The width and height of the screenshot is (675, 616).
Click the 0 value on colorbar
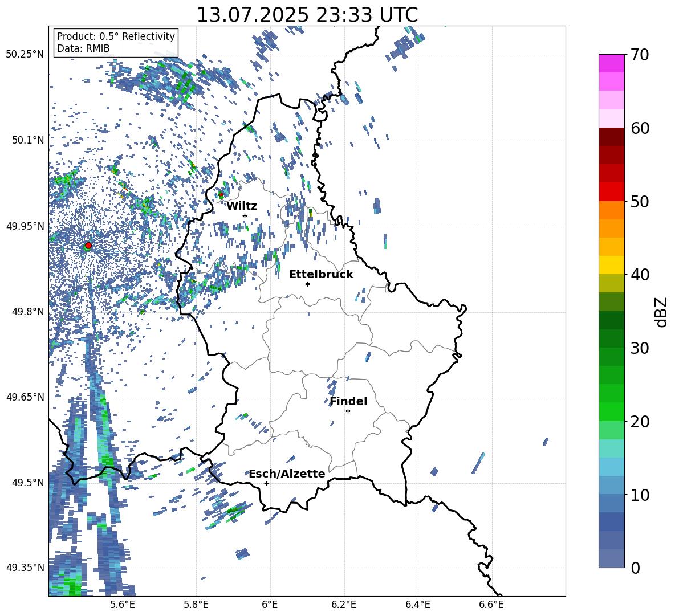tap(635, 568)
